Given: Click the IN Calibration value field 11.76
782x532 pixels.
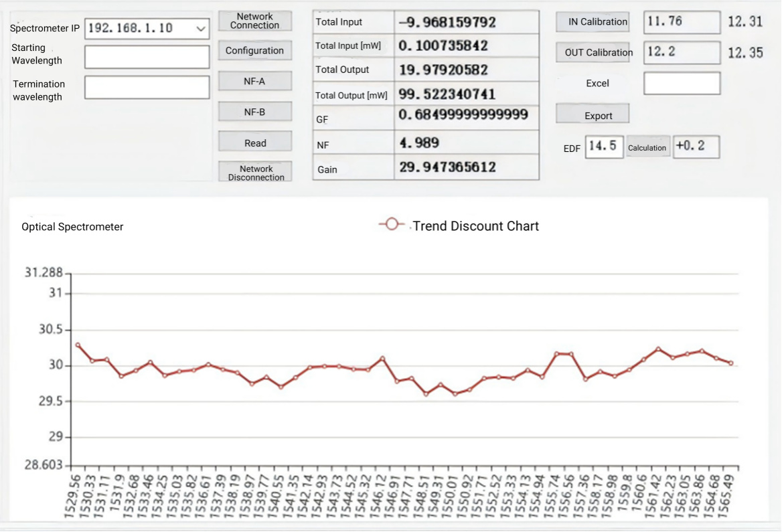Looking at the screenshot, I should click(682, 22).
